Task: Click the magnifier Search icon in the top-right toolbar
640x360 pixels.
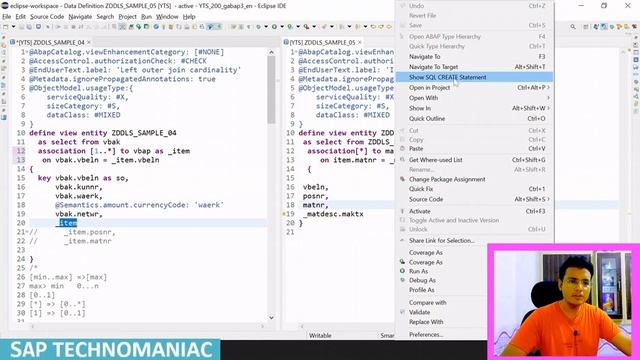Action: coord(573,27)
